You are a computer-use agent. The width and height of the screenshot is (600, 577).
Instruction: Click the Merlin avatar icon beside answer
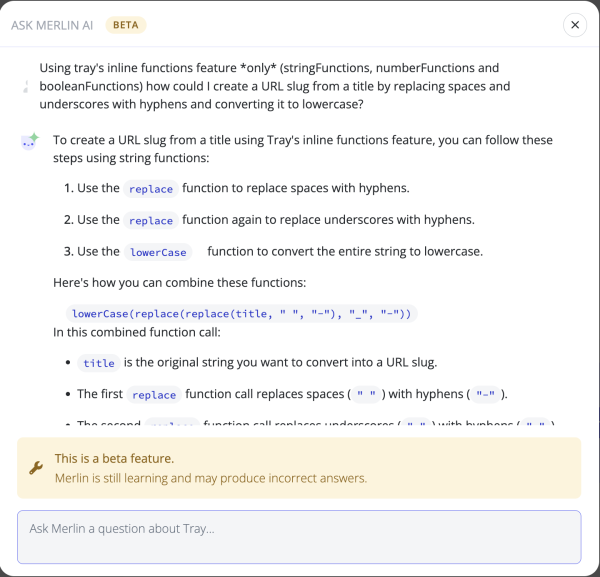click(x=29, y=142)
